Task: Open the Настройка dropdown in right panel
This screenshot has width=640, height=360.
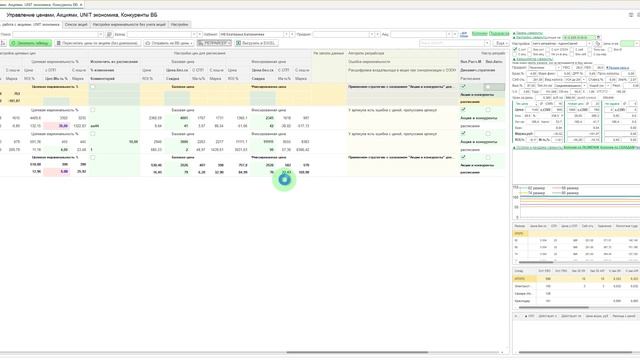Action: pyautogui.click(x=589, y=43)
